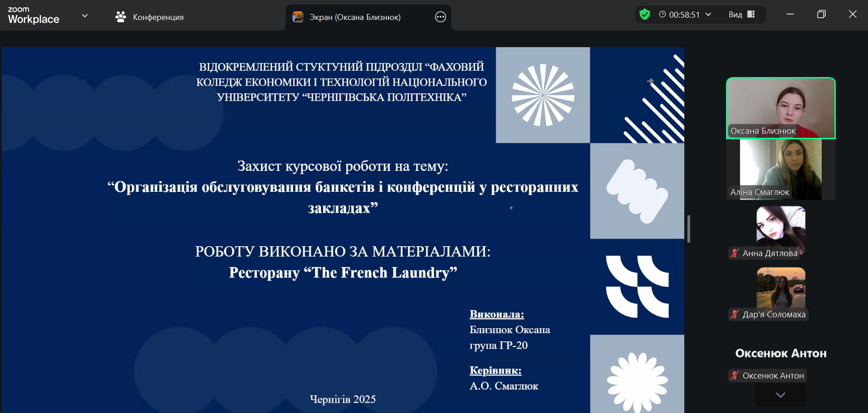
Task: Select Аліна Смаглюк's video thumbnail
Action: 780,169
